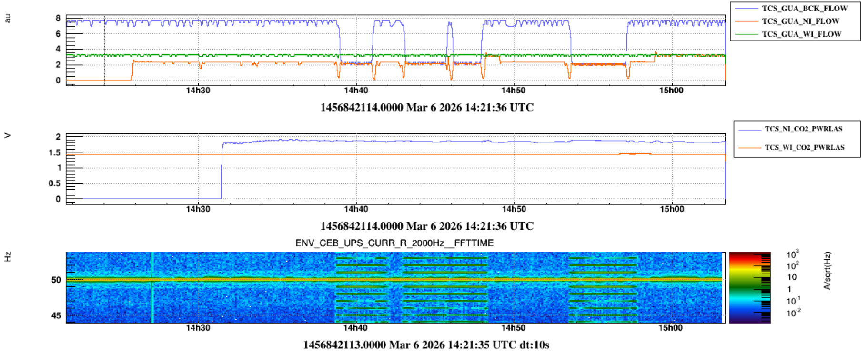The height and width of the screenshot is (355, 868).
Task: Click the 50 Hz tick label on the spectrogram
Action: point(56,280)
